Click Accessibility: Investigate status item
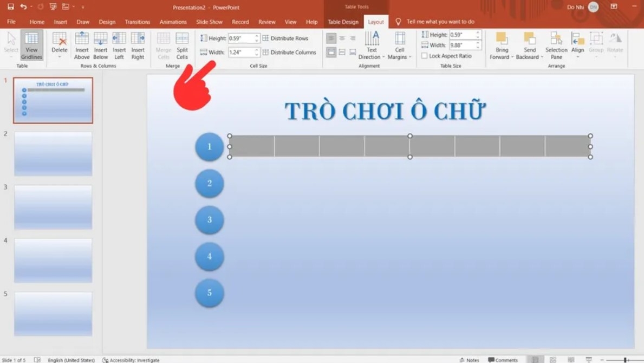Image resolution: width=644 pixels, height=363 pixels. [131, 360]
